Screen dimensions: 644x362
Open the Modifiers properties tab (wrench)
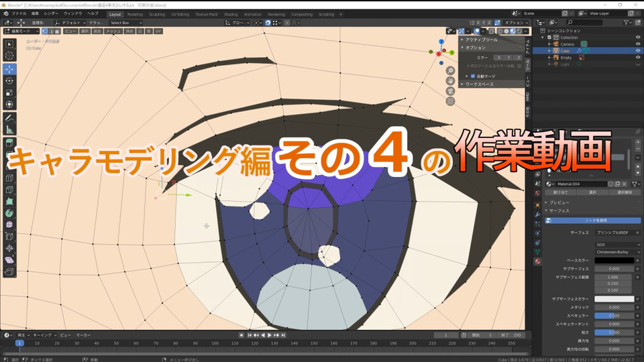(537, 215)
